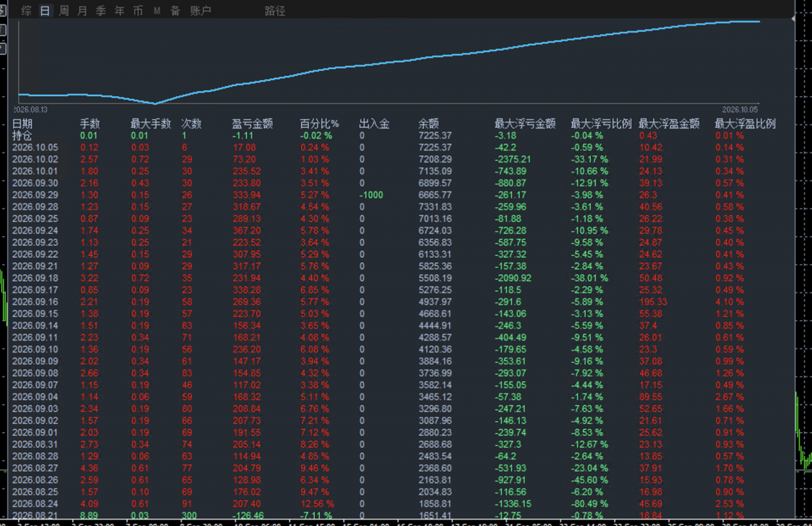Click the 最大浮亏金额 column header
This screenshot has width=812, height=526.
525,124
